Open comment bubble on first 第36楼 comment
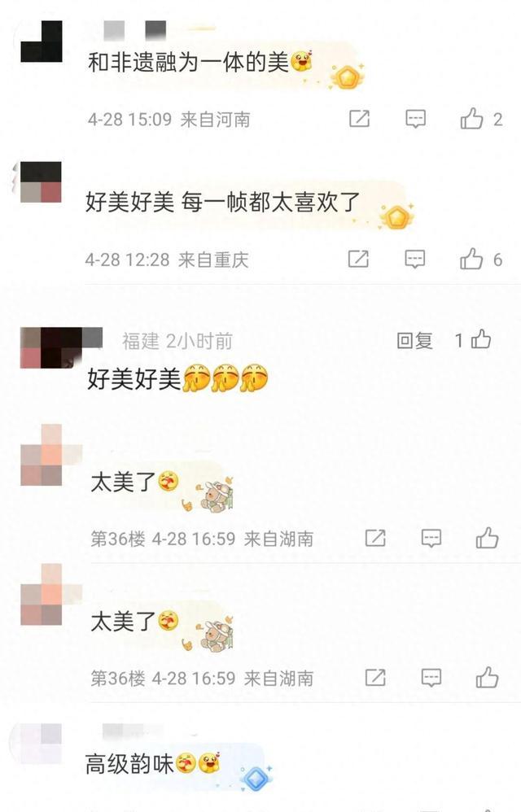521x812 pixels. [x=431, y=539]
